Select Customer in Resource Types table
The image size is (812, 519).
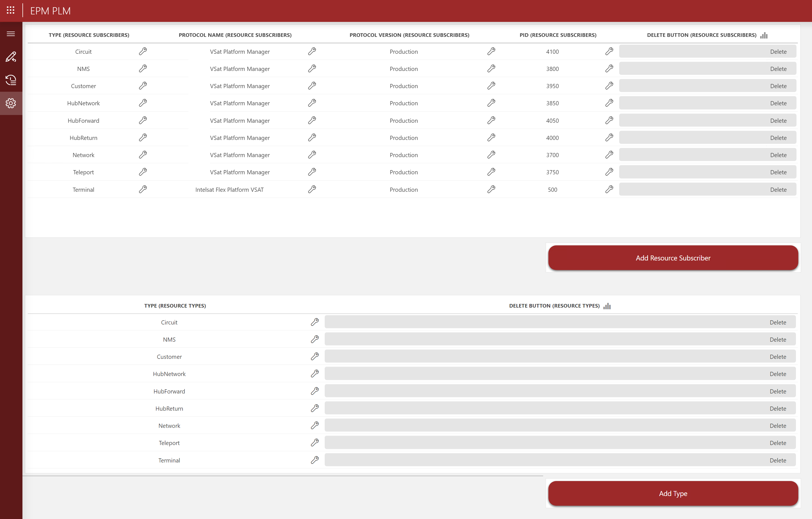pos(169,357)
